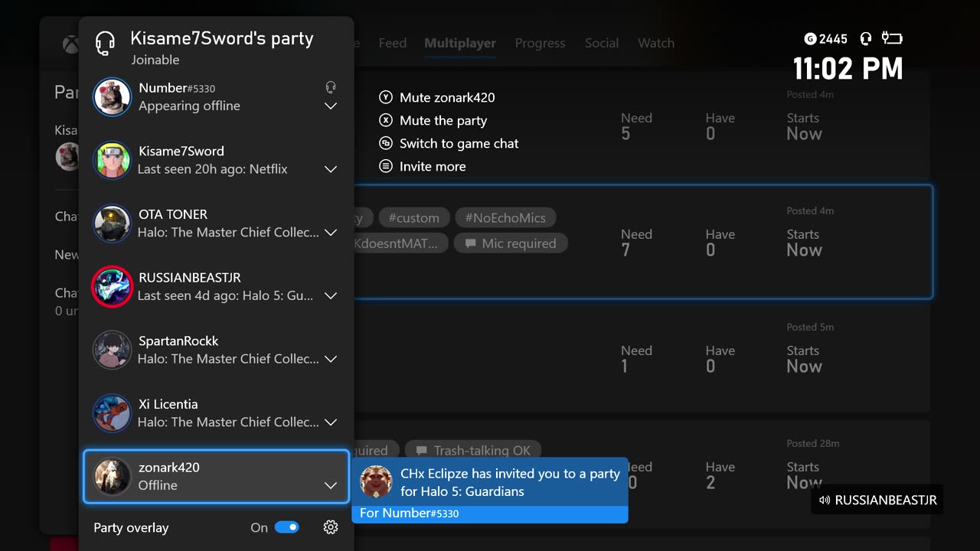Select Number#5330's avatar picture

coord(112,97)
